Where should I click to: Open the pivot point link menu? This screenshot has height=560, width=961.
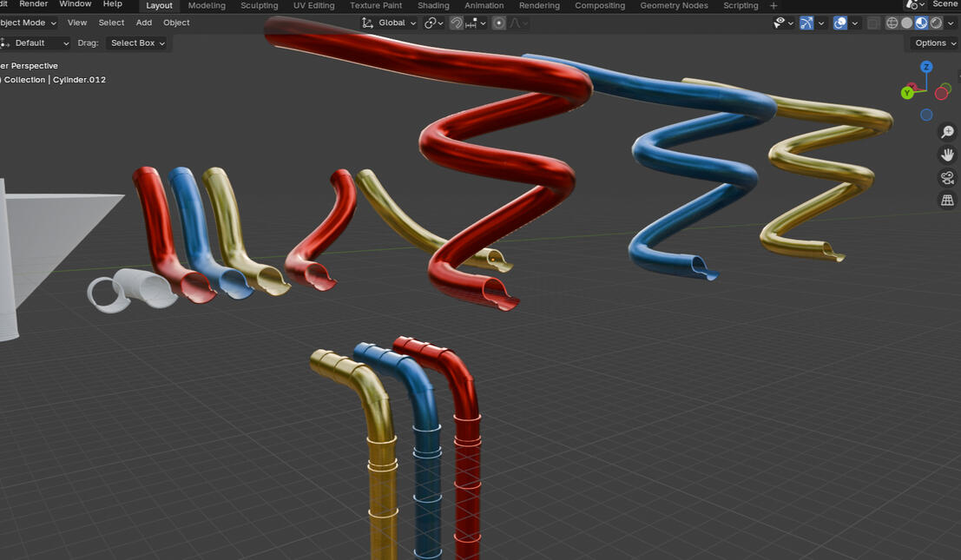[x=434, y=23]
